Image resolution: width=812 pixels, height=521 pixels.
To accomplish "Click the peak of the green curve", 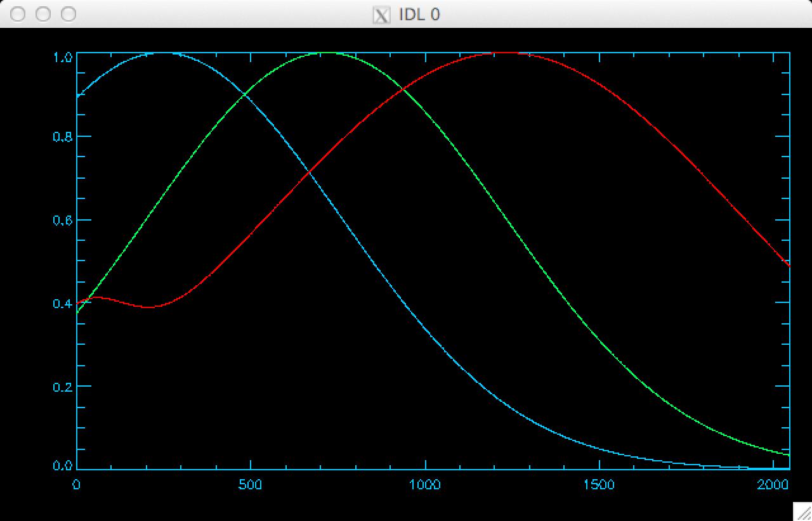I will pyautogui.click(x=327, y=53).
